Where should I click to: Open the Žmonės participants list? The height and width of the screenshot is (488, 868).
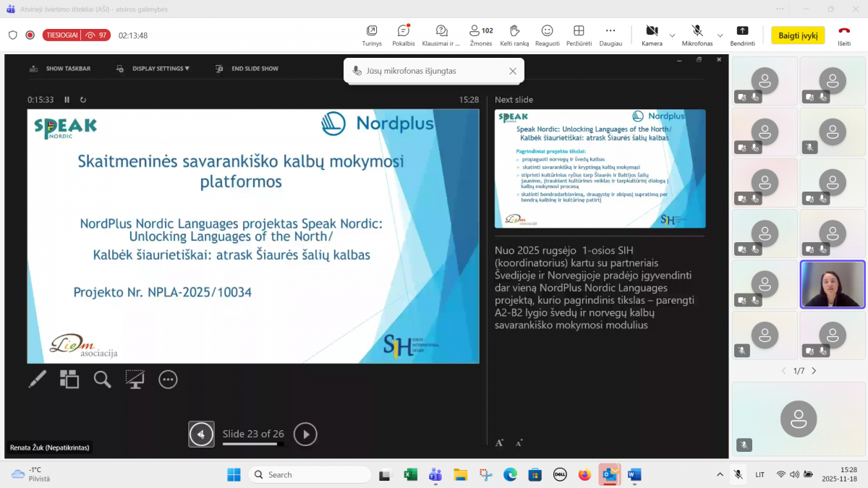coord(480,35)
